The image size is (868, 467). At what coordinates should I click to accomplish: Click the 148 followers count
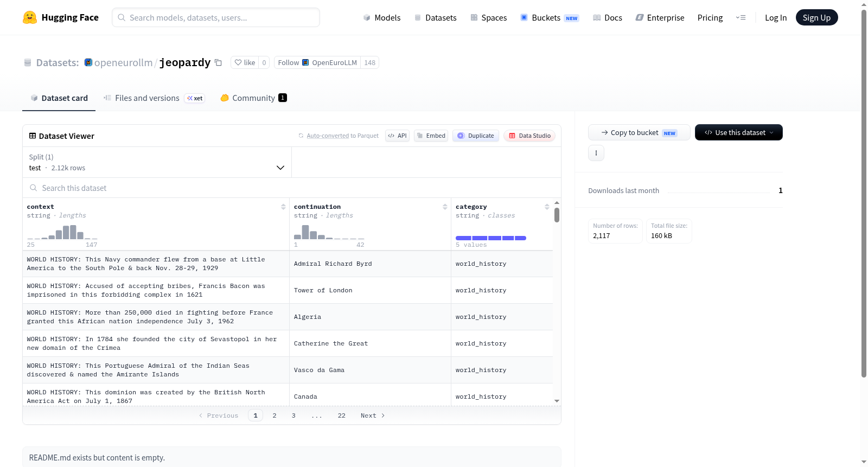tap(370, 62)
